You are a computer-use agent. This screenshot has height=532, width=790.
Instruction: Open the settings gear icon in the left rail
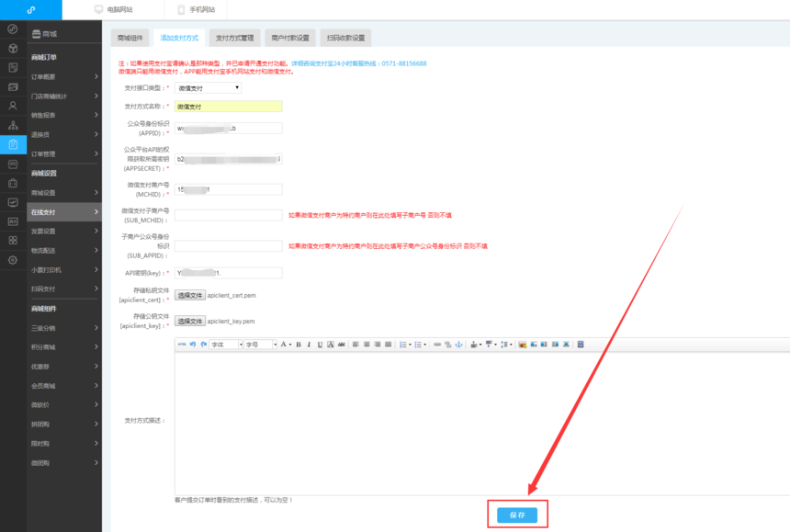[x=13, y=260]
